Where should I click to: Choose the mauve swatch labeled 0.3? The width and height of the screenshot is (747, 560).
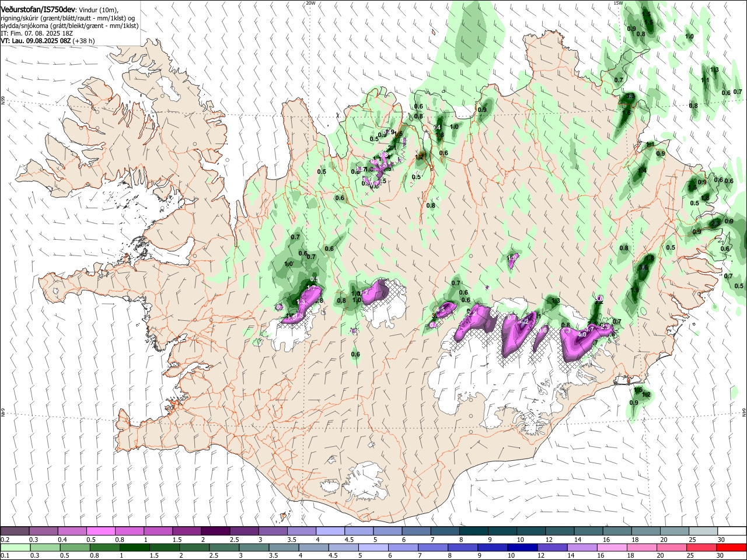tap(43, 531)
